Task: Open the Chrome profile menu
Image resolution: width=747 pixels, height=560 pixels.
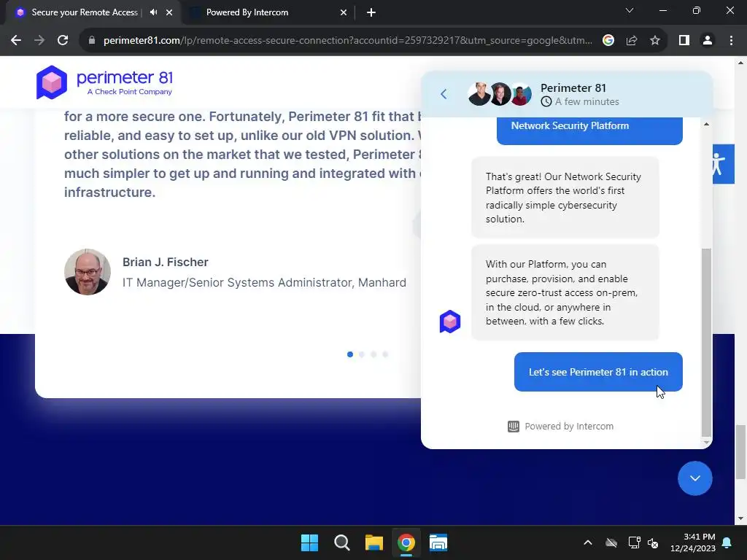Action: point(708,41)
